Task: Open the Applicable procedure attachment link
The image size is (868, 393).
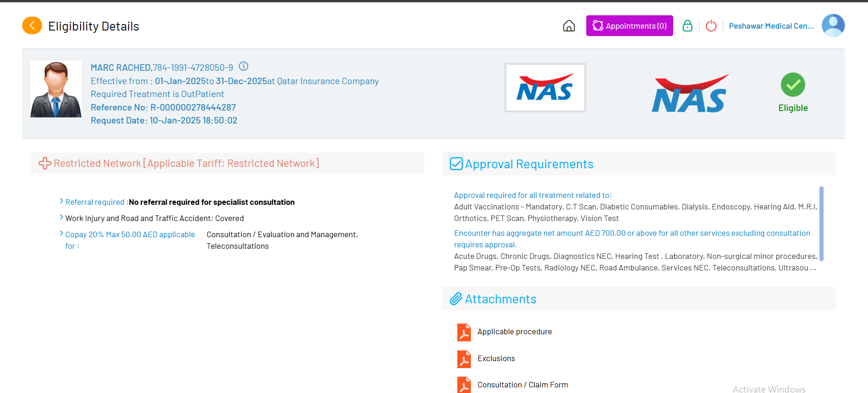Action: coord(515,332)
